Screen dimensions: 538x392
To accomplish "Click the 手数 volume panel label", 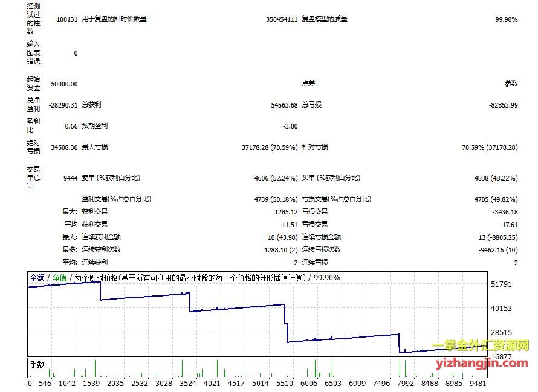I will [x=37, y=364].
